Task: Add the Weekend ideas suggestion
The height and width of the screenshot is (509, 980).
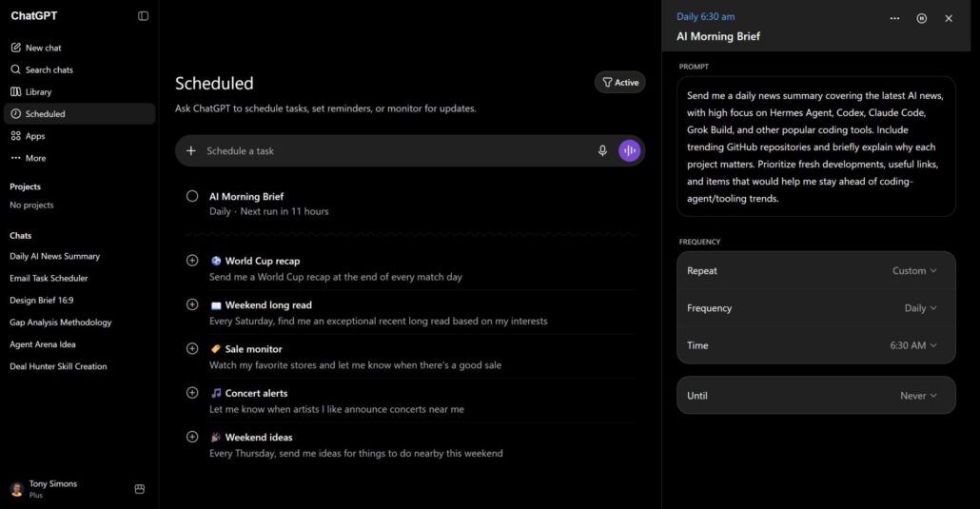Action: pyautogui.click(x=192, y=437)
